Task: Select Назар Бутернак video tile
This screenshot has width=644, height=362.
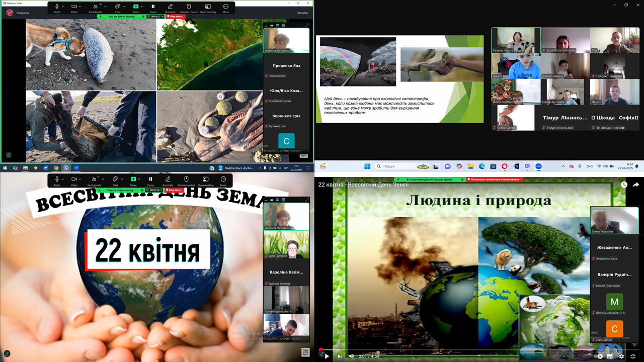Action: coord(566,92)
